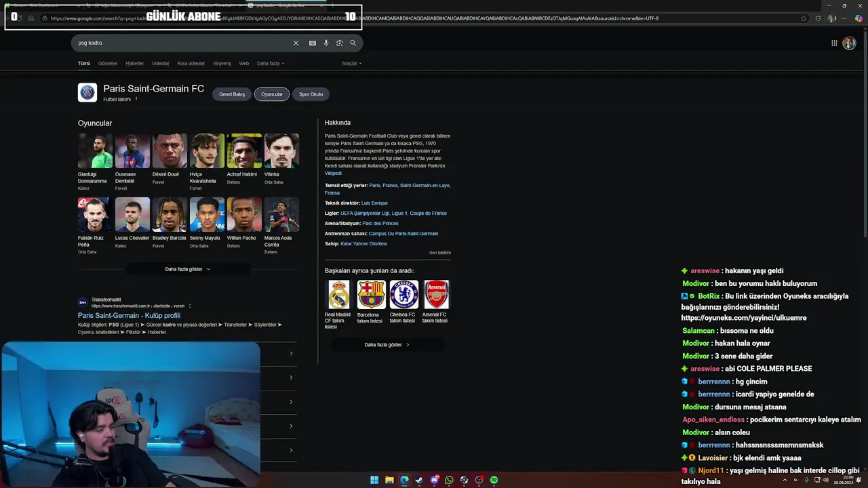Open the Paris Saint-Germain - Kulüp profili link

129,315
